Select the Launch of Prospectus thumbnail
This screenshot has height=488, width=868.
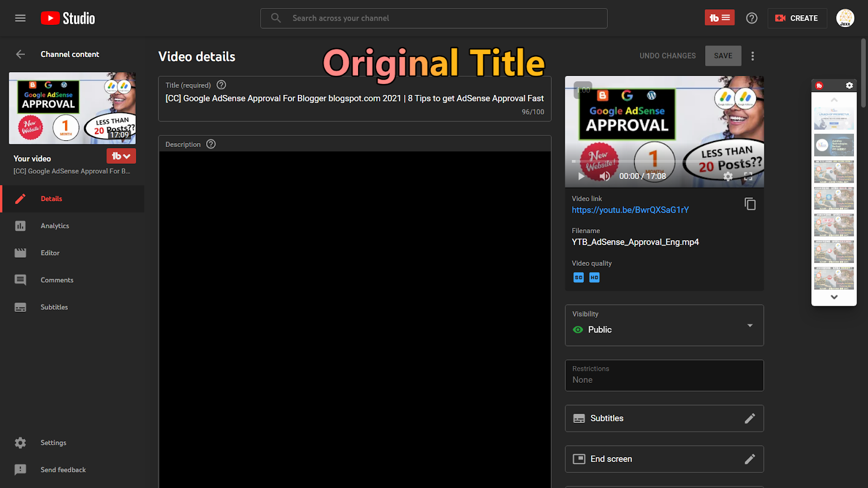pos(834,119)
